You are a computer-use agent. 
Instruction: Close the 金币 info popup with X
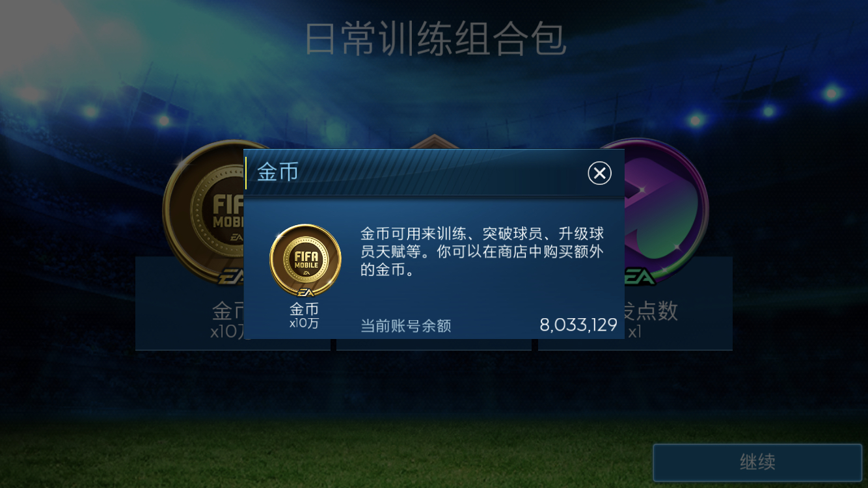(x=599, y=173)
